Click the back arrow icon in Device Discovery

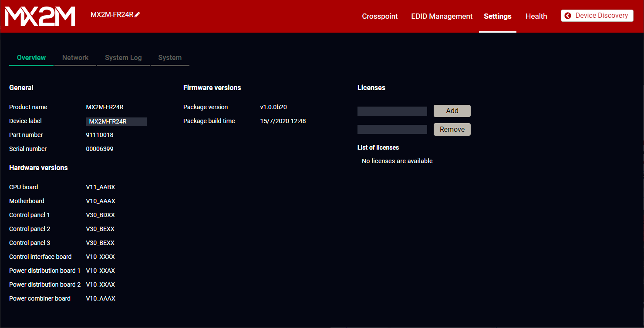click(x=568, y=16)
